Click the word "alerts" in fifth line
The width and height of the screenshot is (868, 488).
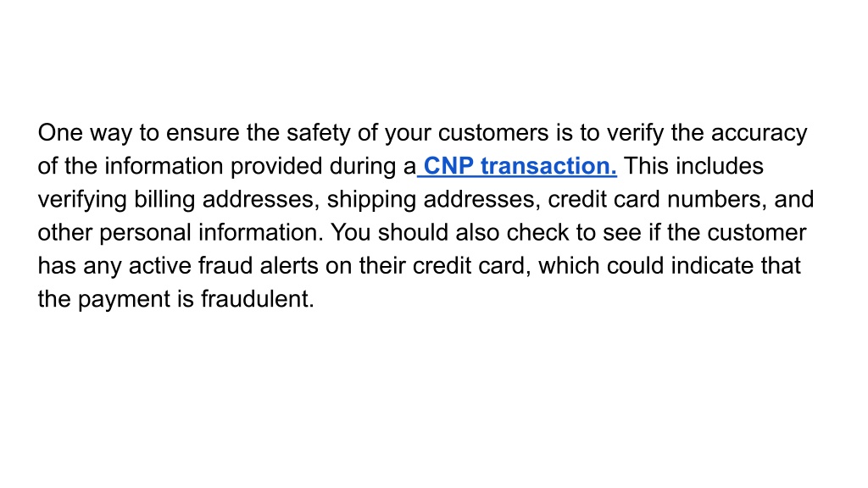tap(289, 265)
